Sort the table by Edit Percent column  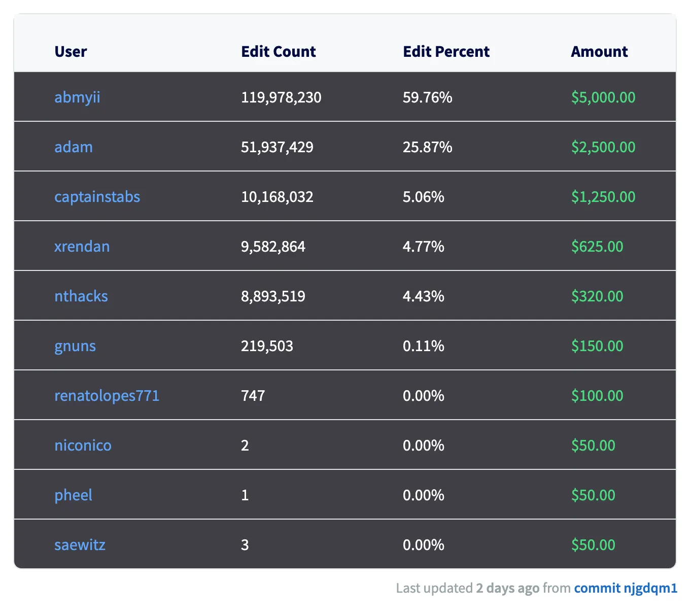pyautogui.click(x=446, y=51)
